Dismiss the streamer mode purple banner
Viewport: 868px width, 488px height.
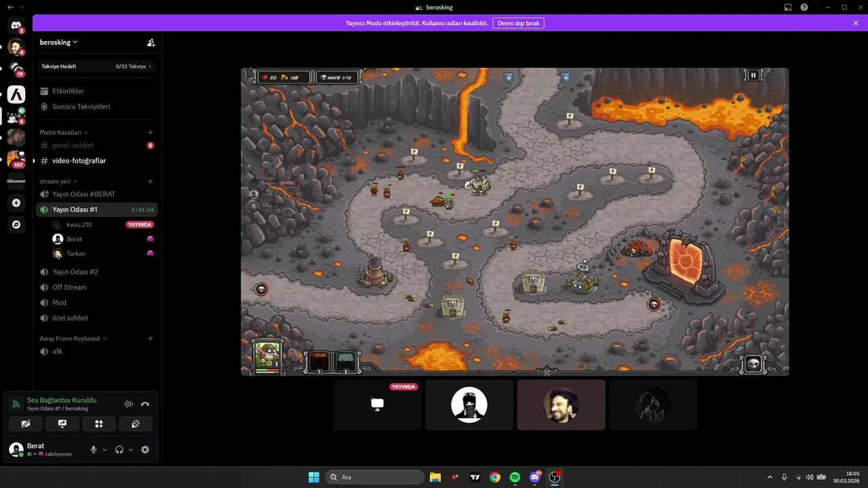[x=856, y=23]
